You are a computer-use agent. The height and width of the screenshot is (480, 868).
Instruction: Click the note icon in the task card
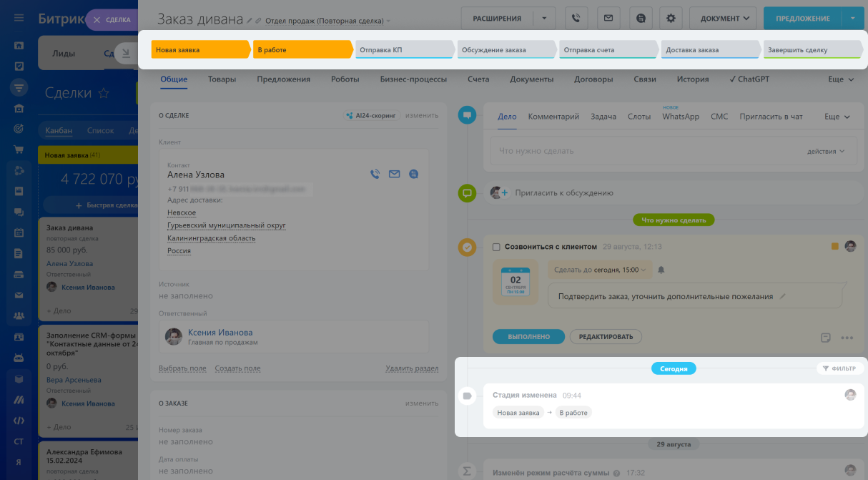pos(826,338)
